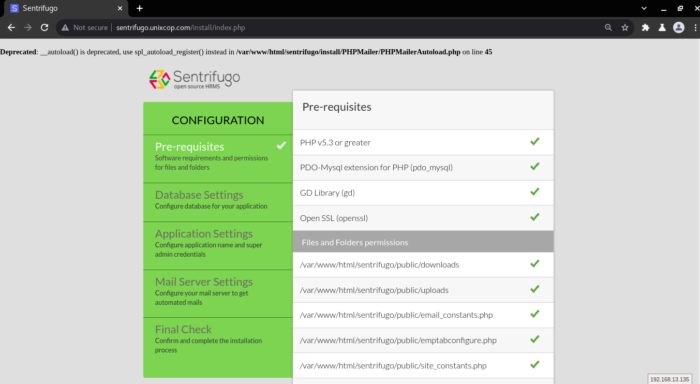The image size is (700, 384).
Task: Close the Sentrifugo browser tab
Action: point(120,8)
